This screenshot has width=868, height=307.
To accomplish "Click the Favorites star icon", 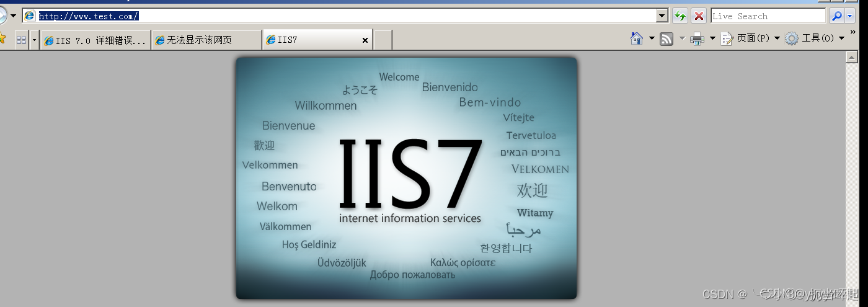I will point(2,39).
